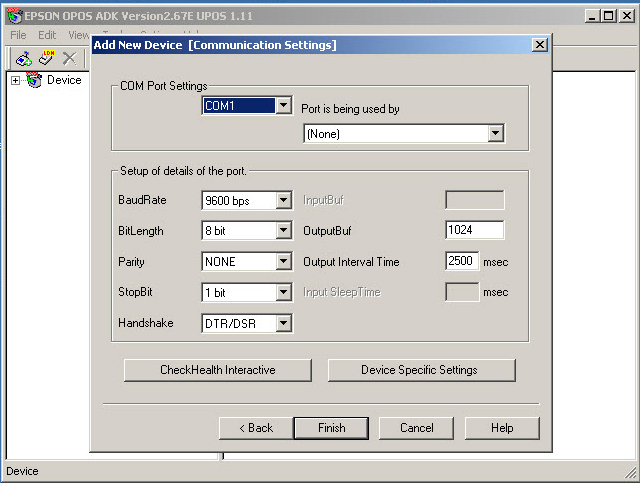This screenshot has height=483, width=640.
Task: Open the BaudRate 9600 bps dropdown
Action: (283, 200)
